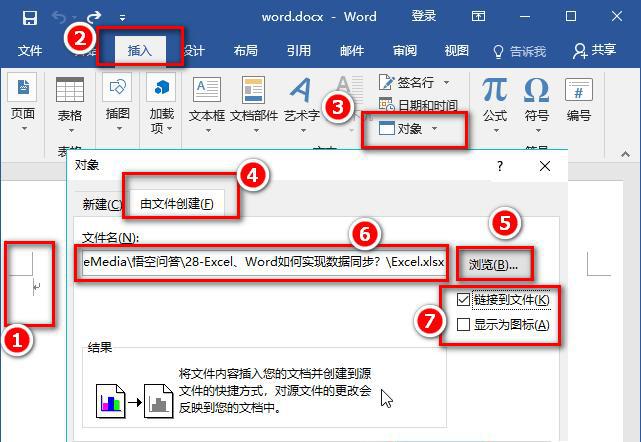Click the 文档部件 quick parts icon

[x=253, y=89]
